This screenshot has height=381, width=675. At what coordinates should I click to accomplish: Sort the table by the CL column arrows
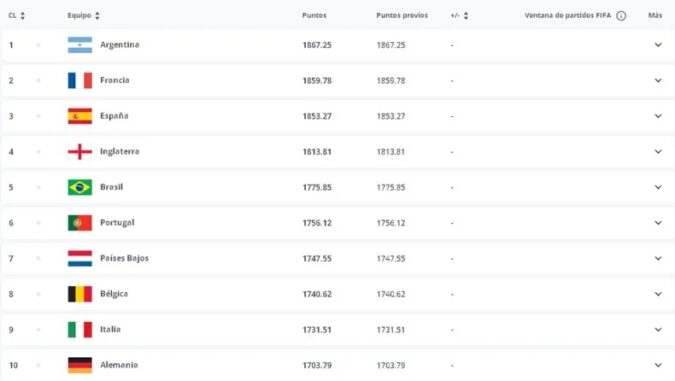[22, 15]
